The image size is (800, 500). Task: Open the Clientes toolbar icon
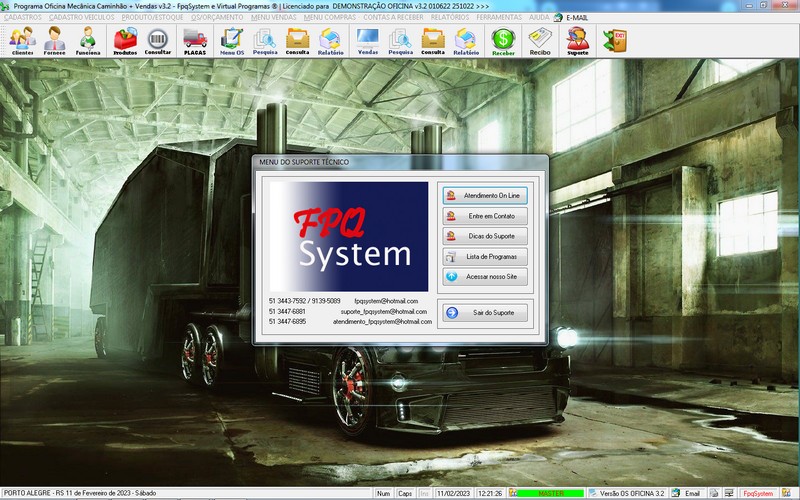point(22,40)
